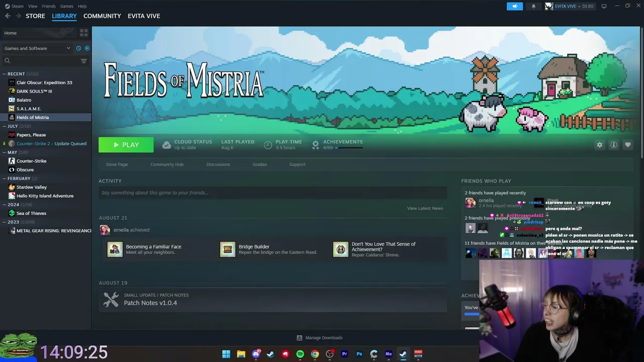Add Fields of Mistria to favorites heart

(x=628, y=145)
